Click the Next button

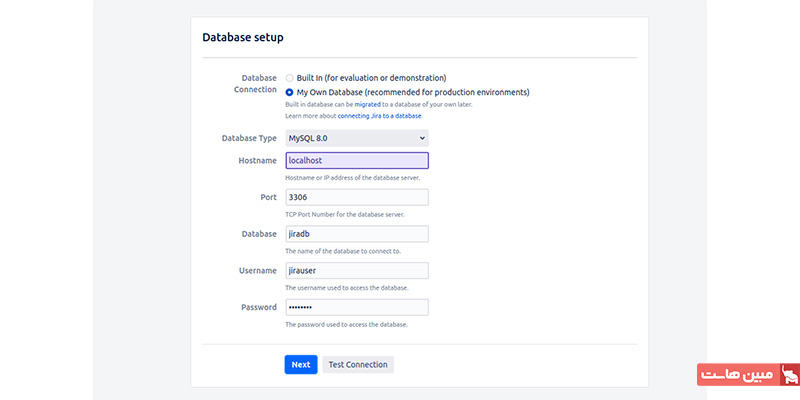coord(301,364)
